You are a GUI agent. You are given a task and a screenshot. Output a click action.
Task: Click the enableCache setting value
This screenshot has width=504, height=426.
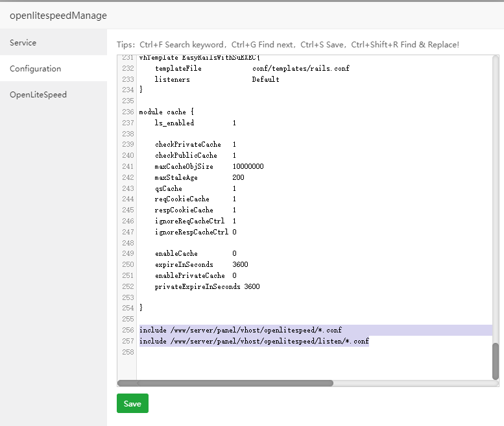234,253
